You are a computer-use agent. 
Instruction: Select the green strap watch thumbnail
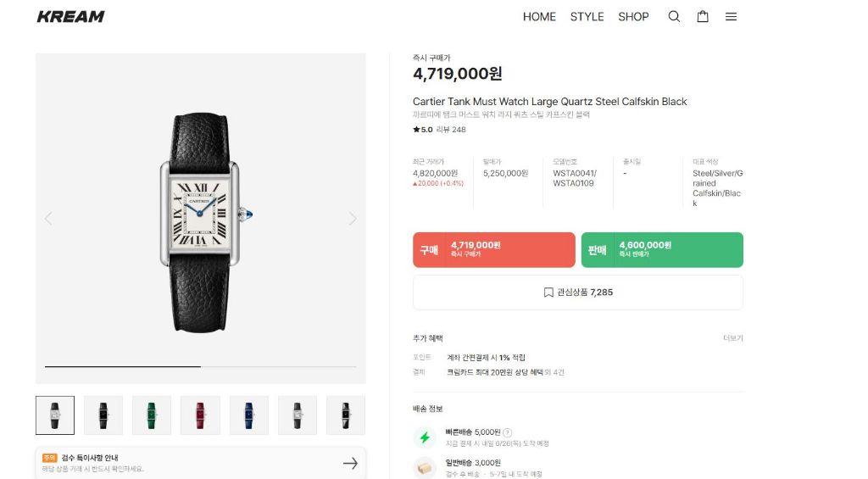[x=152, y=415]
